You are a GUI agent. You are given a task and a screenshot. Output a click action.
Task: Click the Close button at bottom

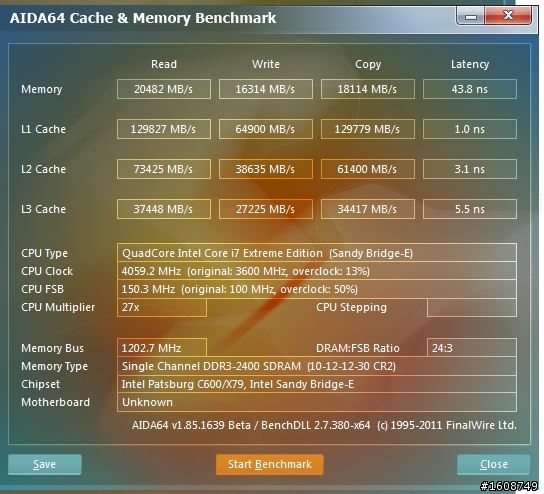(493, 464)
